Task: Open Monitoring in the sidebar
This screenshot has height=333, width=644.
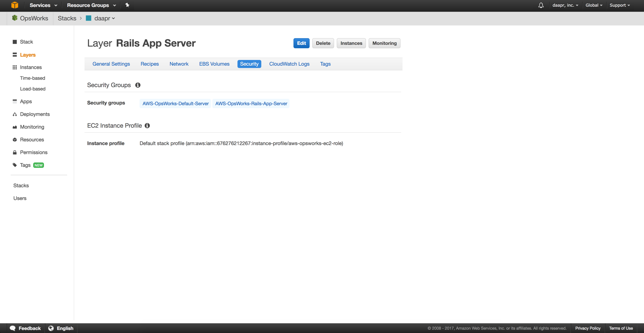Action: click(x=32, y=127)
